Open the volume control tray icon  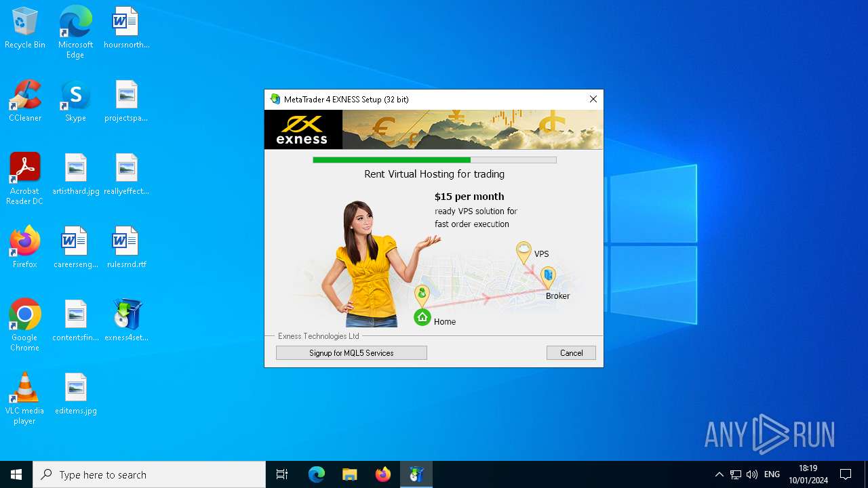point(752,474)
